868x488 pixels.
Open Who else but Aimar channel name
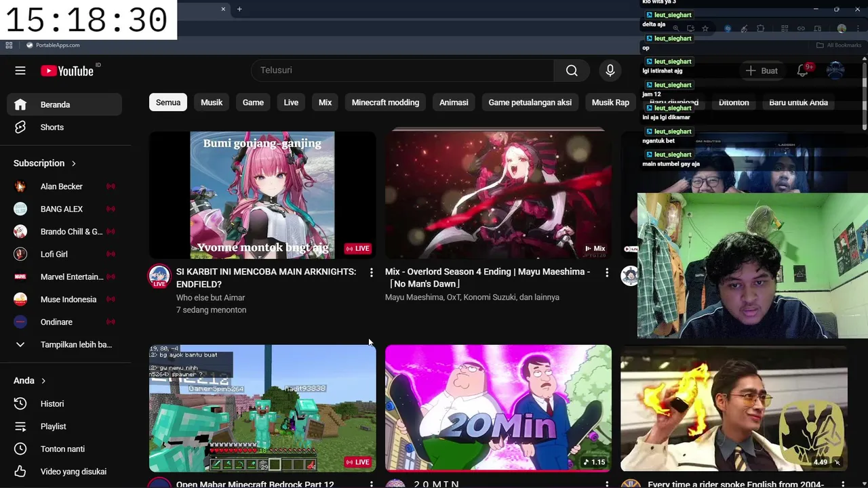(210, 298)
